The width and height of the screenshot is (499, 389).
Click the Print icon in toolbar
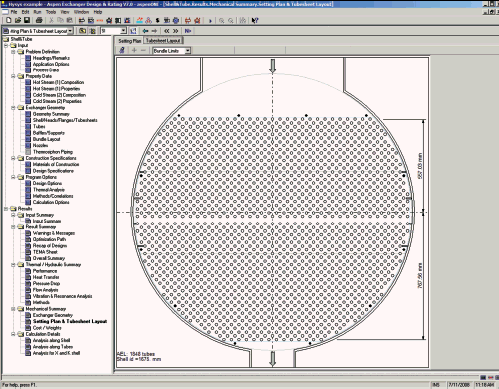[x=39, y=20]
